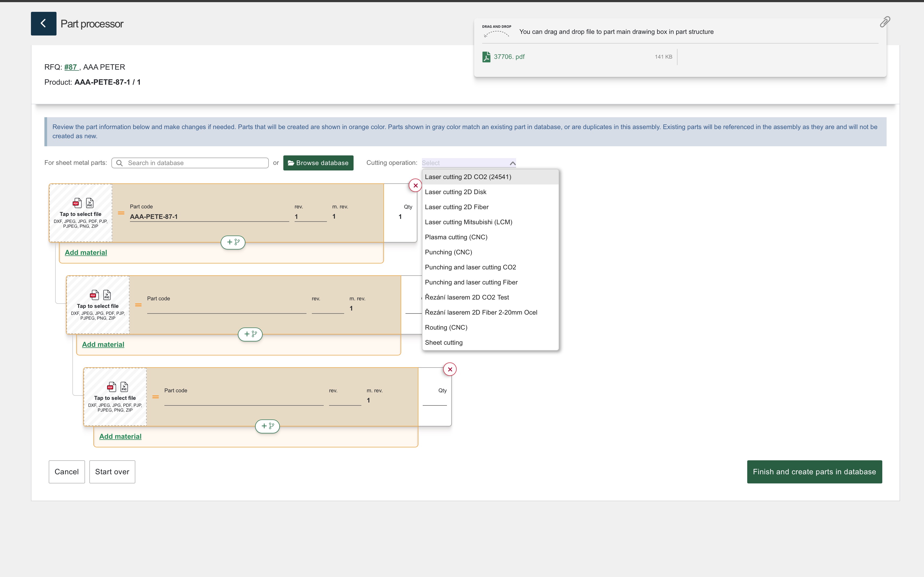This screenshot has width=924, height=577.
Task: Click the 37706.pdf file icon
Action: 486,57
